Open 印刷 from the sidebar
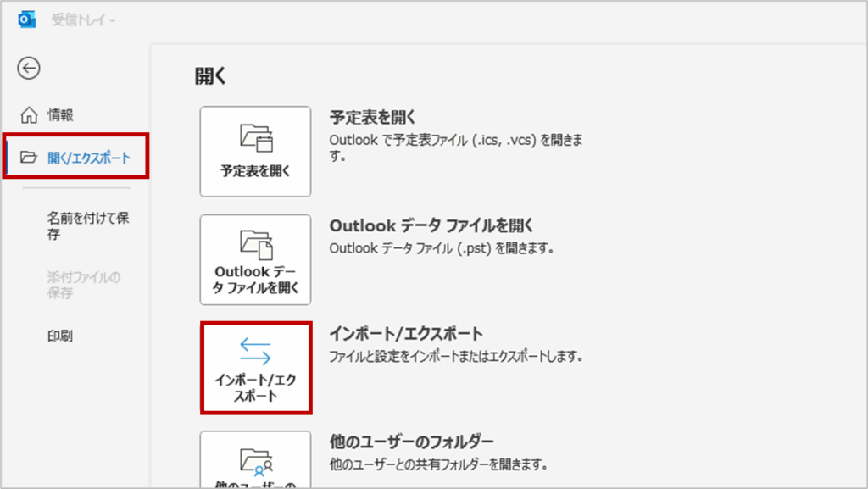 click(59, 336)
